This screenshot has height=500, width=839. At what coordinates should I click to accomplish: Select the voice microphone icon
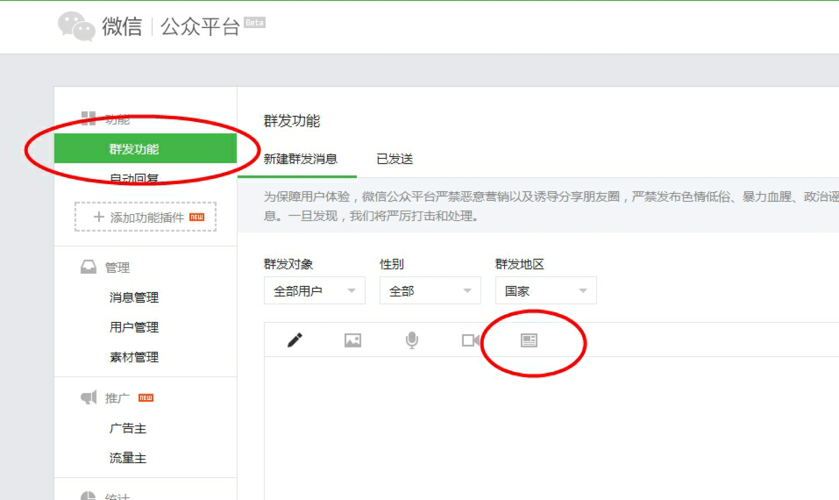tap(411, 340)
